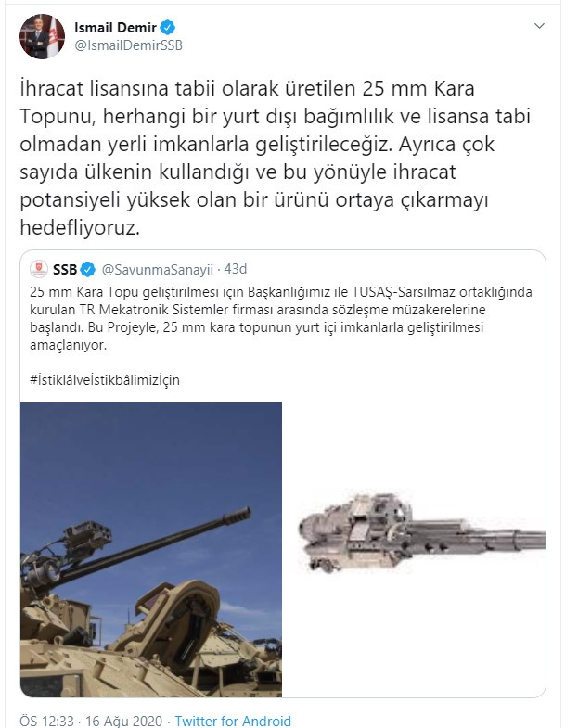This screenshot has width=578, height=728.
Task: Click the quoted tweet 43d timestamp
Action: tap(235, 269)
